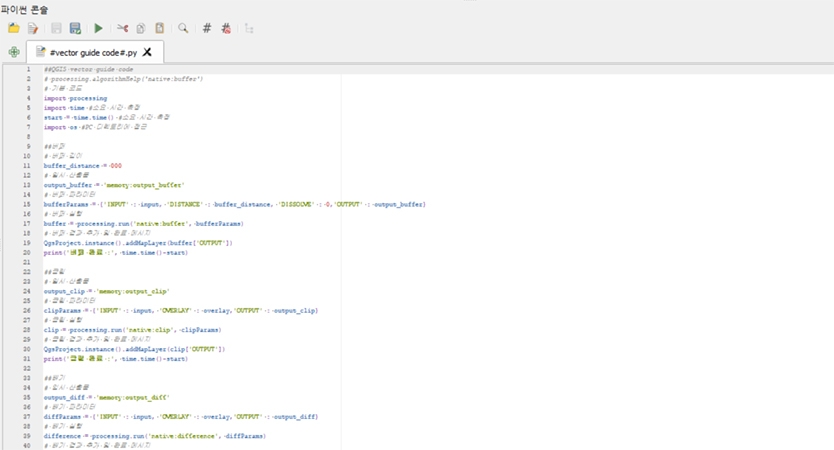Paste using the clipboard icon

point(160,28)
